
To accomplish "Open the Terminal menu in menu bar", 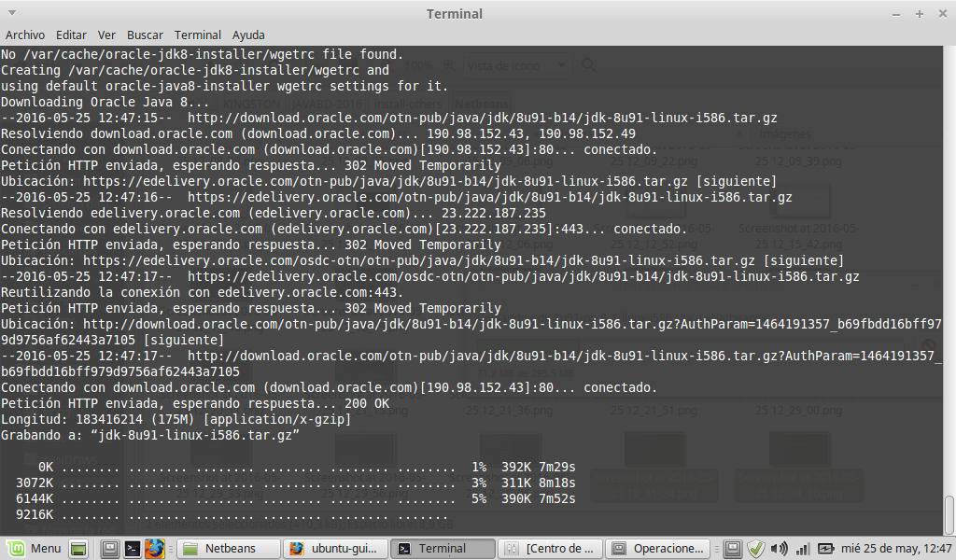I will click(198, 35).
